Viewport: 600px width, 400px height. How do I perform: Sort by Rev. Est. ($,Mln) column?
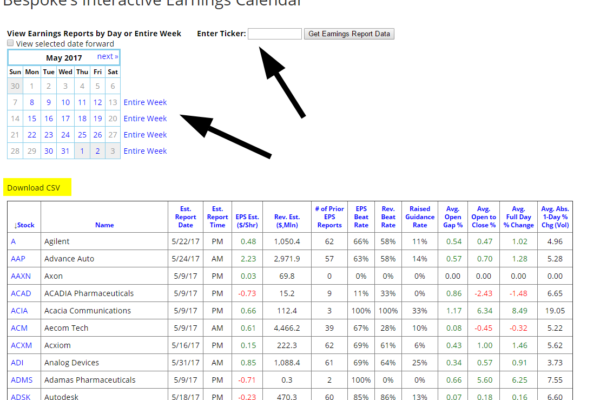pyautogui.click(x=287, y=221)
